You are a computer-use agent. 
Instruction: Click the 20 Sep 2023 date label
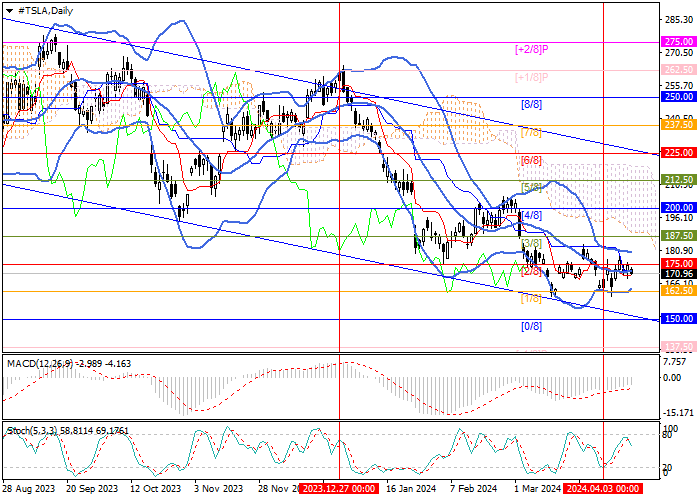click(x=92, y=489)
